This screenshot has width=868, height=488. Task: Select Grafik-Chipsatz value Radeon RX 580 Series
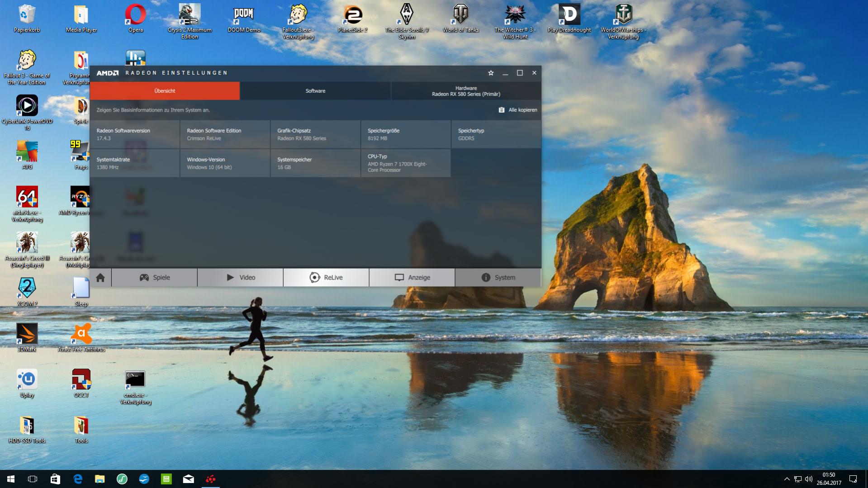(302, 138)
